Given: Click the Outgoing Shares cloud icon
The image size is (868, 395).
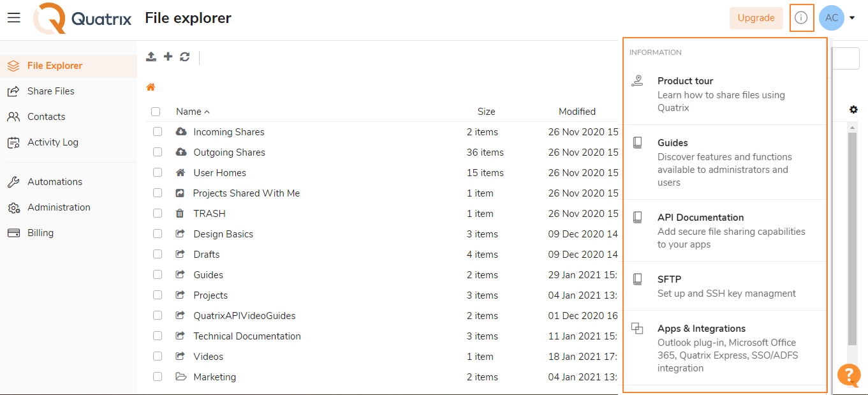Looking at the screenshot, I should pos(181,153).
